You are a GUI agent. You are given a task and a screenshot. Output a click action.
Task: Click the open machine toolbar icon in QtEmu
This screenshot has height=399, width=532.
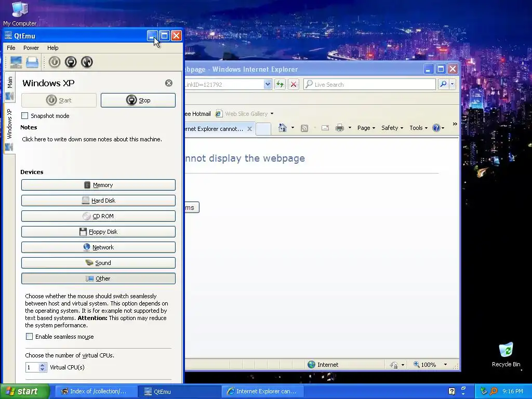tap(32, 62)
